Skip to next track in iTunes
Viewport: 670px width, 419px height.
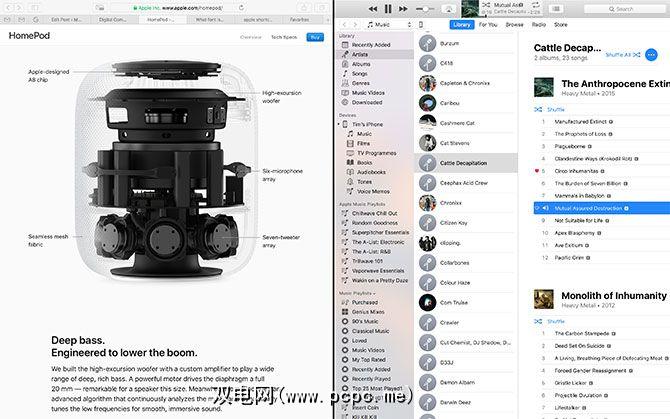click(x=403, y=9)
